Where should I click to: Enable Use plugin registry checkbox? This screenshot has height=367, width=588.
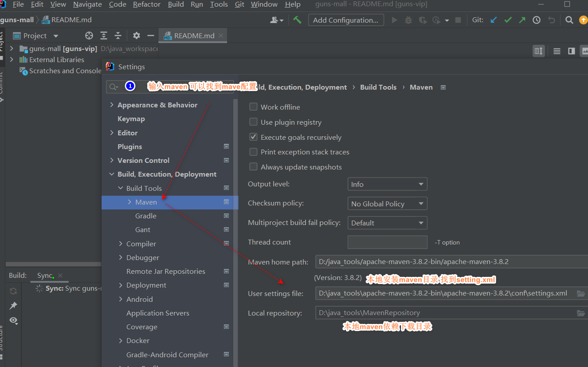pyautogui.click(x=253, y=122)
